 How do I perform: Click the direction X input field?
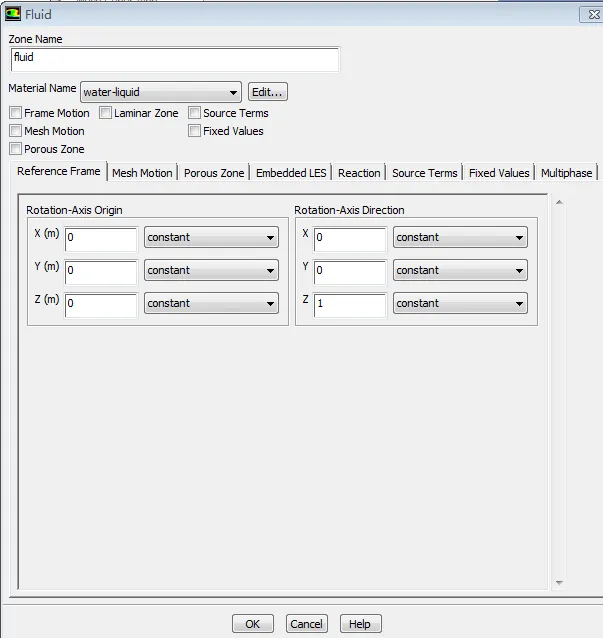350,239
